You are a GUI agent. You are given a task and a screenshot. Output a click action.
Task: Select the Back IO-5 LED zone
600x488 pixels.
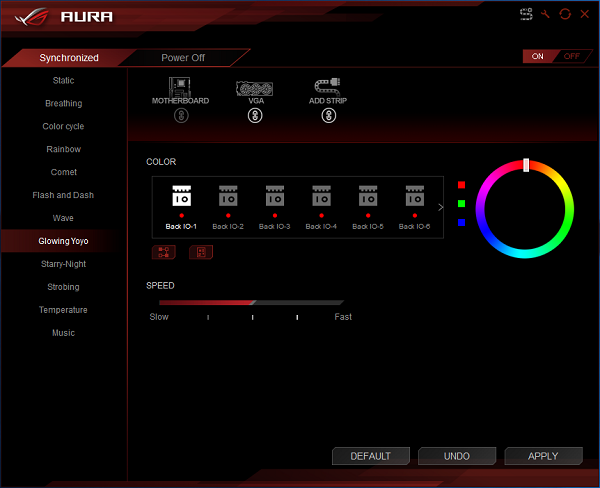[368, 207]
